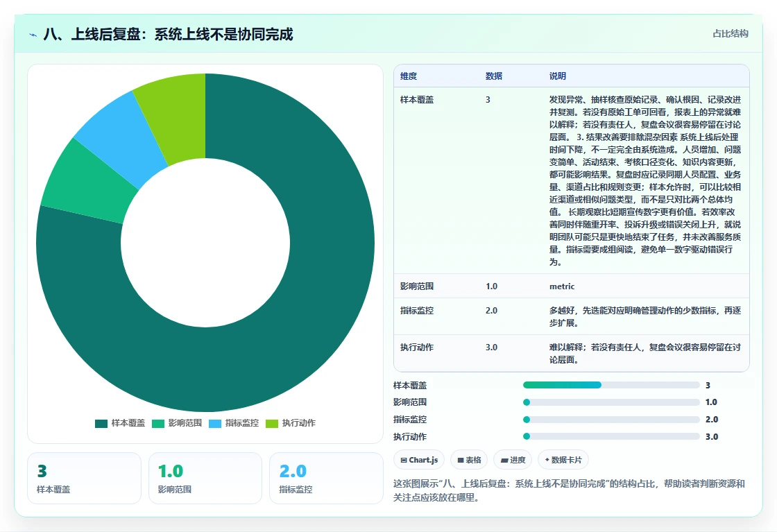The height and width of the screenshot is (532, 777).
Task: Toggle 样本覆盖 in the chart legend
Action: click(x=120, y=423)
